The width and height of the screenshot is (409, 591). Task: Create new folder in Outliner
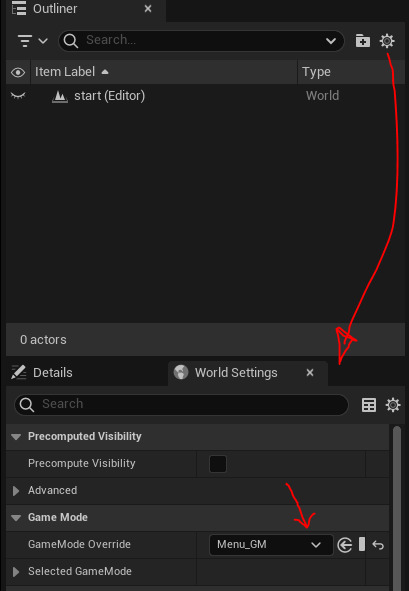(362, 40)
